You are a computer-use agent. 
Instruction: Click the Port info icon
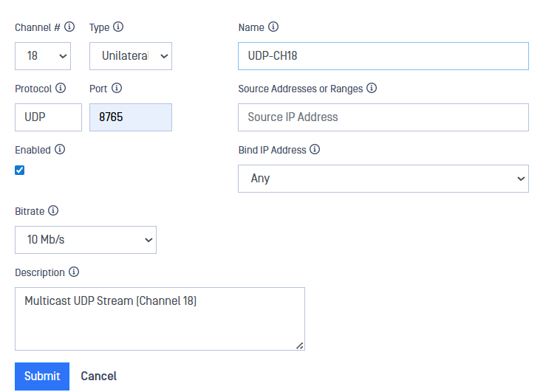pyautogui.click(x=117, y=88)
